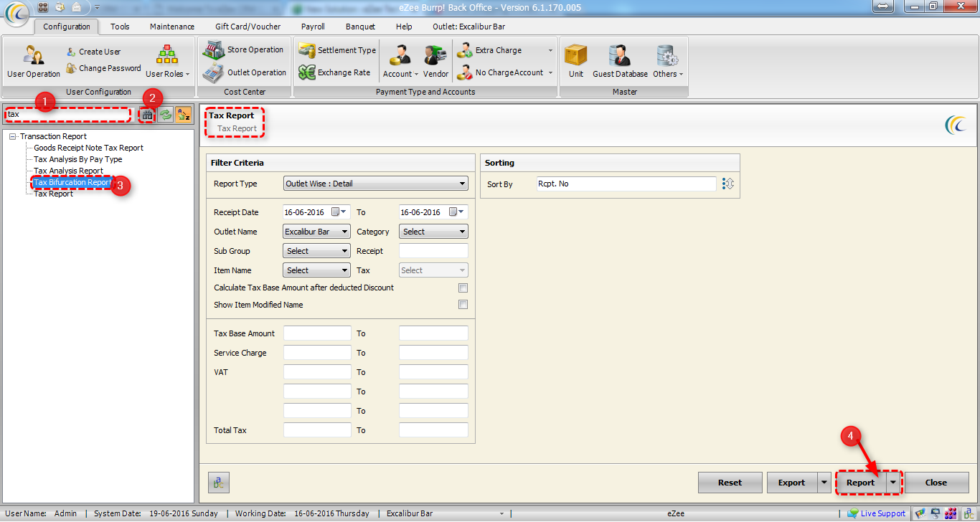Screen dimensions: 980x522
Task: Collapse the Transaction Report tree node
Action: [13, 136]
